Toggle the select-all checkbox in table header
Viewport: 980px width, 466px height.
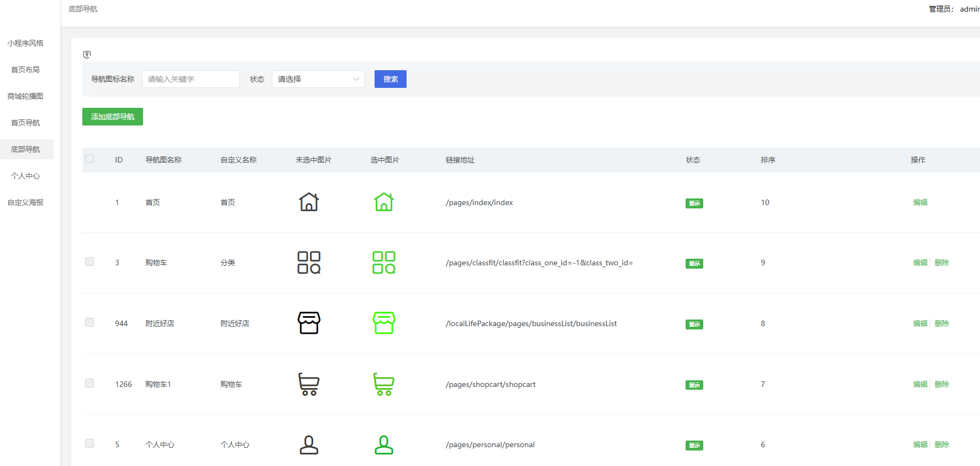coord(89,159)
